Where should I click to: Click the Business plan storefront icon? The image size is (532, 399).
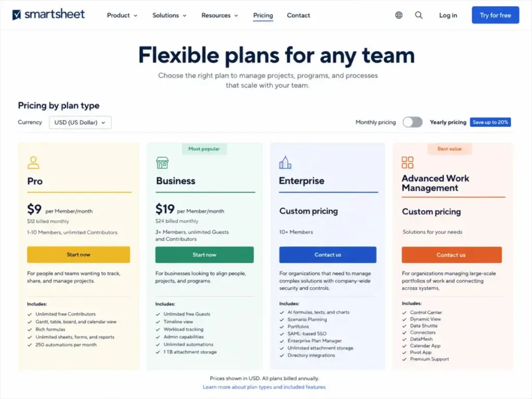point(162,163)
